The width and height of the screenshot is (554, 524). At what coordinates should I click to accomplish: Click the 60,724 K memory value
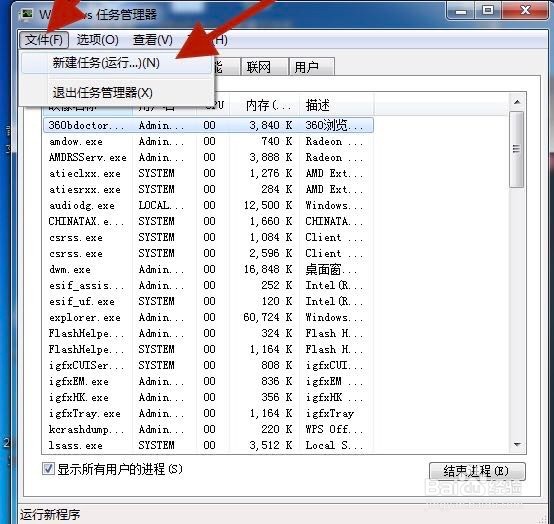(x=268, y=318)
